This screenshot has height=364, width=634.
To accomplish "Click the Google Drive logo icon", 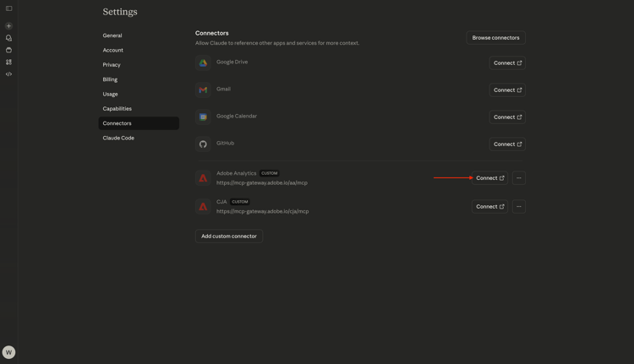I will point(203,63).
